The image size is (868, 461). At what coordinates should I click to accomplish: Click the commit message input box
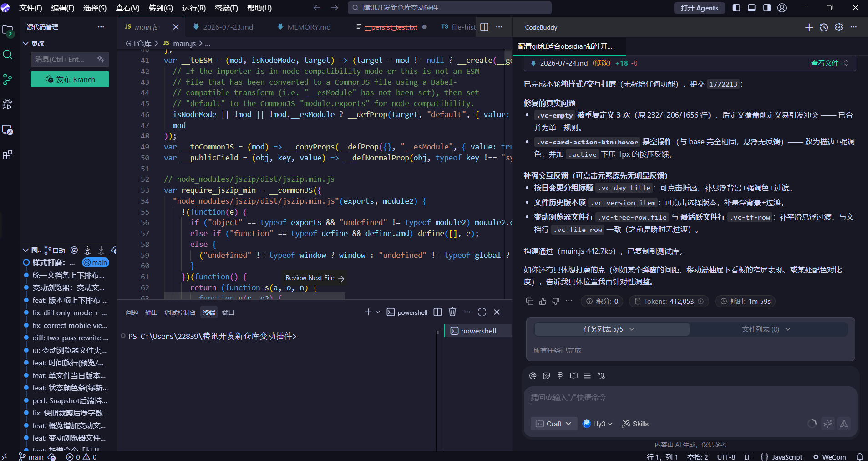coord(70,59)
